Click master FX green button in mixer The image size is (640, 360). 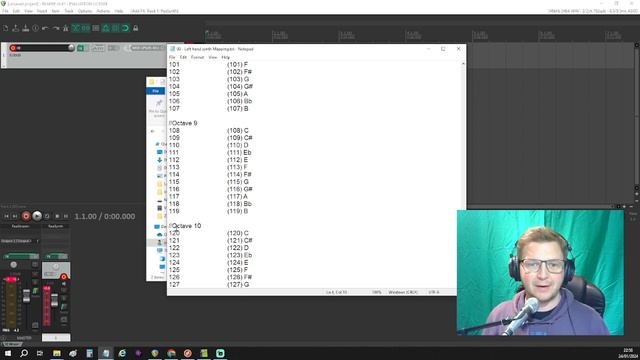21,256
